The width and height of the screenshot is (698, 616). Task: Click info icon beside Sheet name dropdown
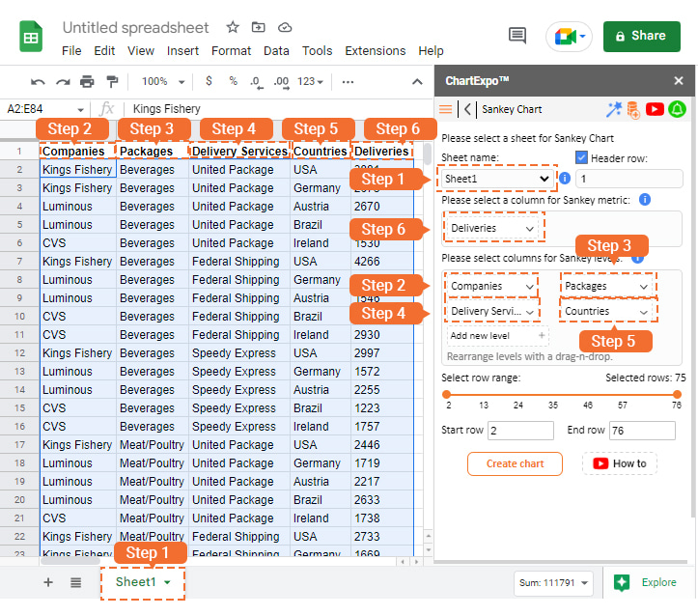click(565, 179)
